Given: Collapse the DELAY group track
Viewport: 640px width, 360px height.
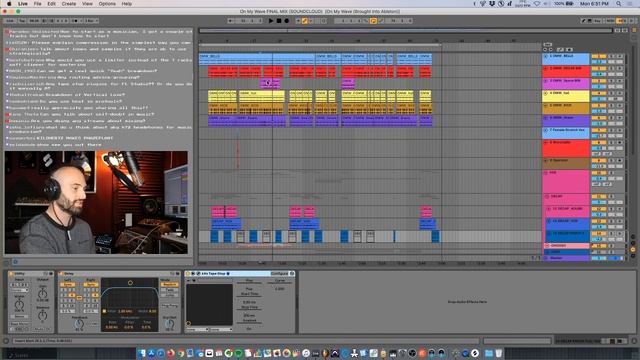Looking at the screenshot, I should (x=547, y=197).
